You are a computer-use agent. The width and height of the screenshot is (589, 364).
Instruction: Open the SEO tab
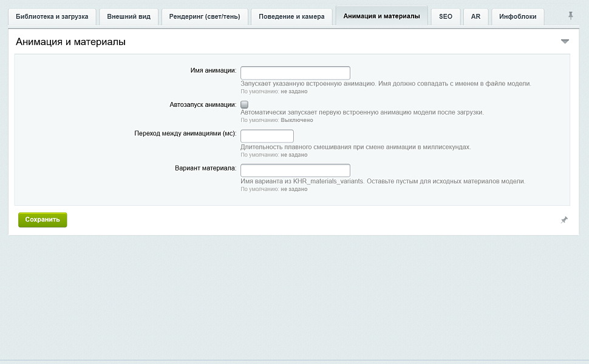click(x=446, y=16)
